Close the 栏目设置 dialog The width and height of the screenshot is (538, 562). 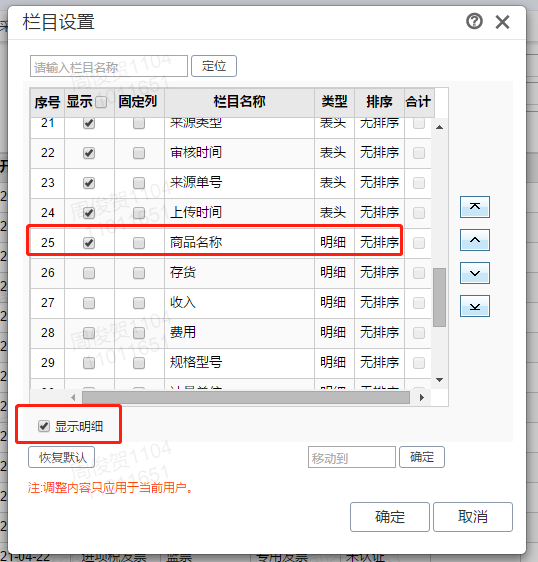click(502, 22)
